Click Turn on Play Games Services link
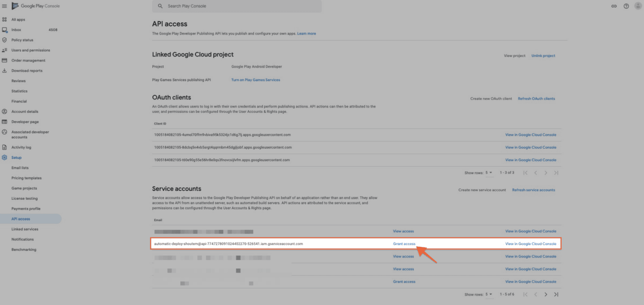The height and width of the screenshot is (305, 644). [255, 80]
